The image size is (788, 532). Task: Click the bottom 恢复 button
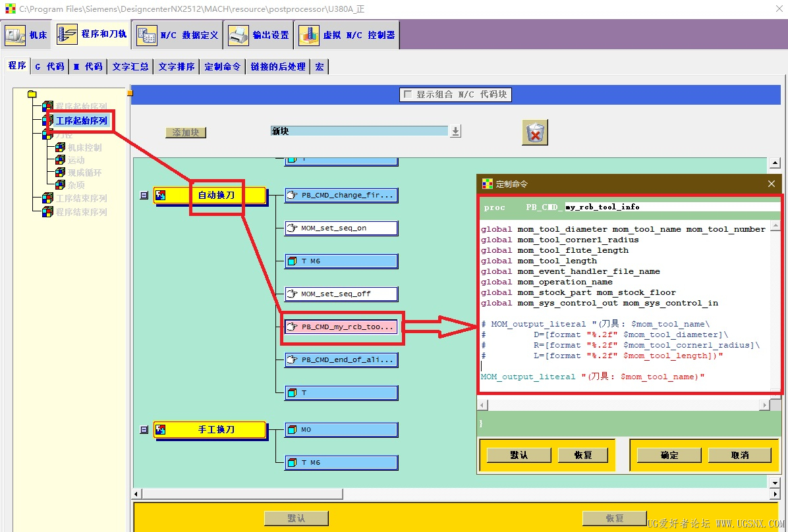tap(614, 518)
